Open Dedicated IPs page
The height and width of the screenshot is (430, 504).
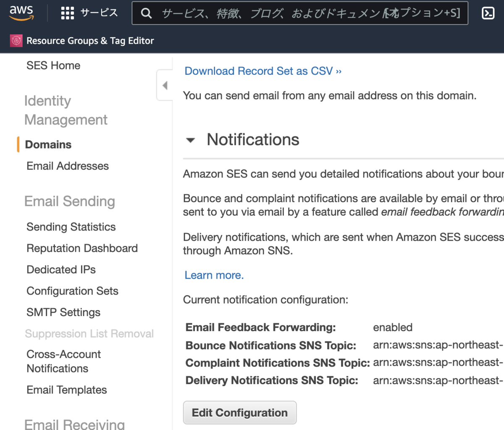(61, 269)
